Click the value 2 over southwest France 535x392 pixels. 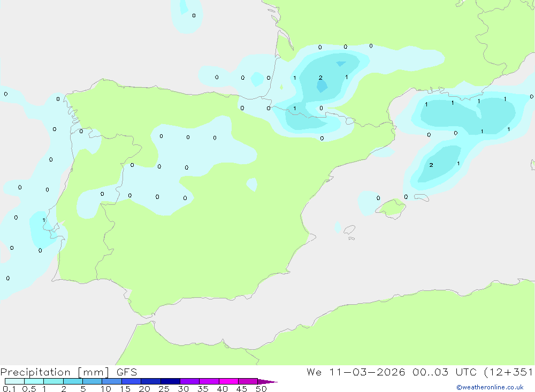(320, 78)
